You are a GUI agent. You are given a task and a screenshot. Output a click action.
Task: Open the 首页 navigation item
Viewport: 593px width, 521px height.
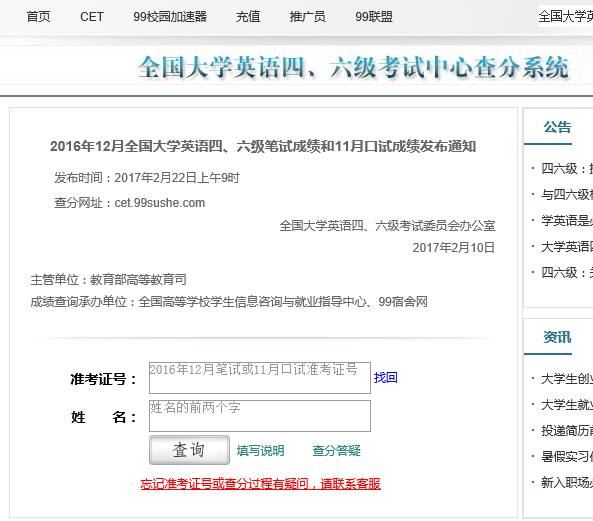click(38, 17)
